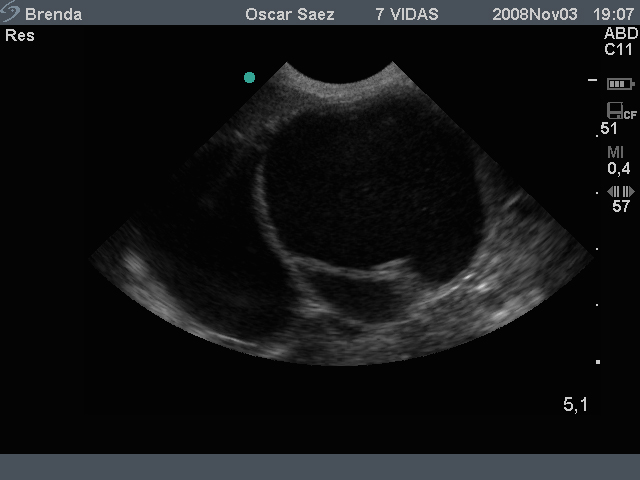This screenshot has height=480, width=640.
Task: Click the patient name Brenda
Action: pos(53,15)
